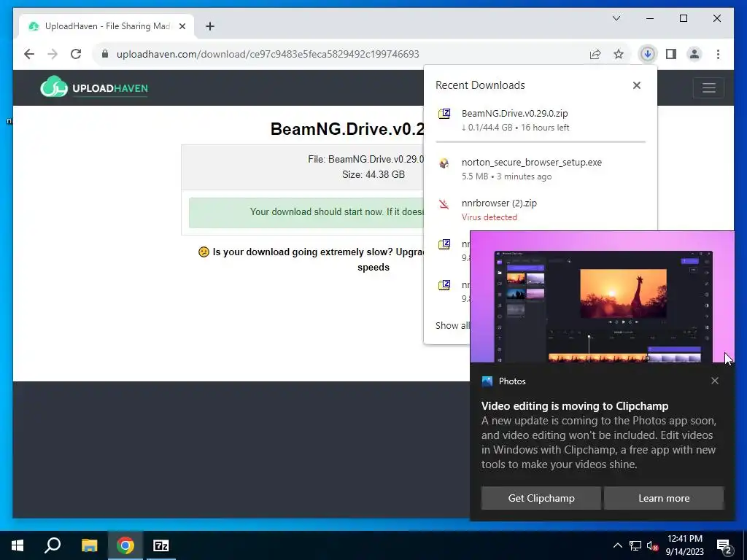View site info via the padlock icon
The image size is (747, 560).
click(105, 54)
